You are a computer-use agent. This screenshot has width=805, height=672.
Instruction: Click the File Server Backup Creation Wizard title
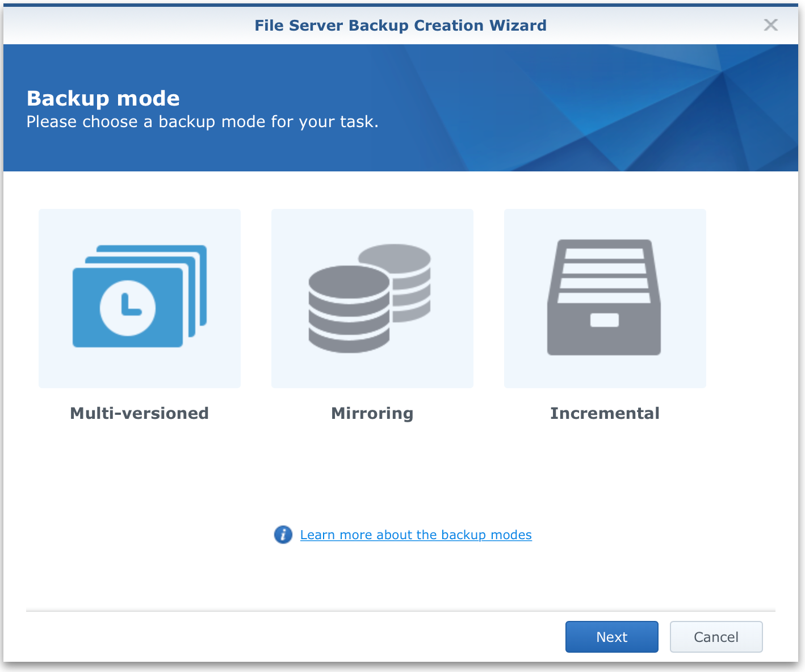401,26
